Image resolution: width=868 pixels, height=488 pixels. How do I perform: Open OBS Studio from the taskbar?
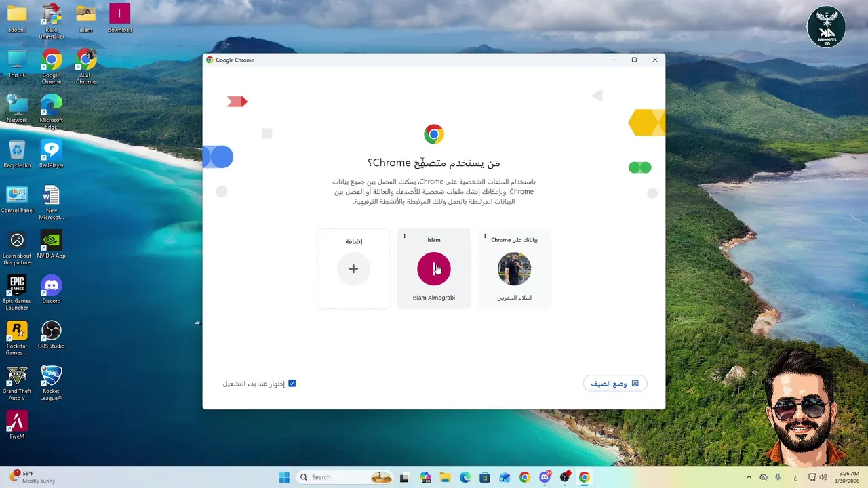[x=564, y=477]
